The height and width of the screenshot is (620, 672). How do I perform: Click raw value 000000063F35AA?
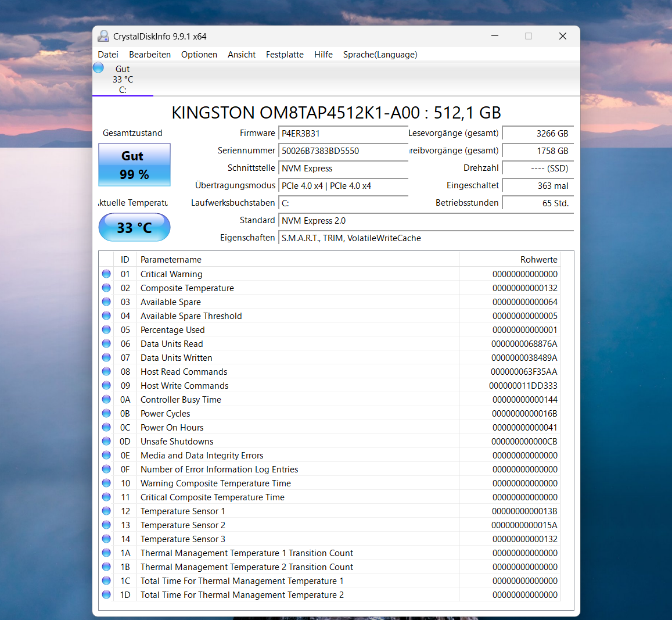[x=524, y=372]
